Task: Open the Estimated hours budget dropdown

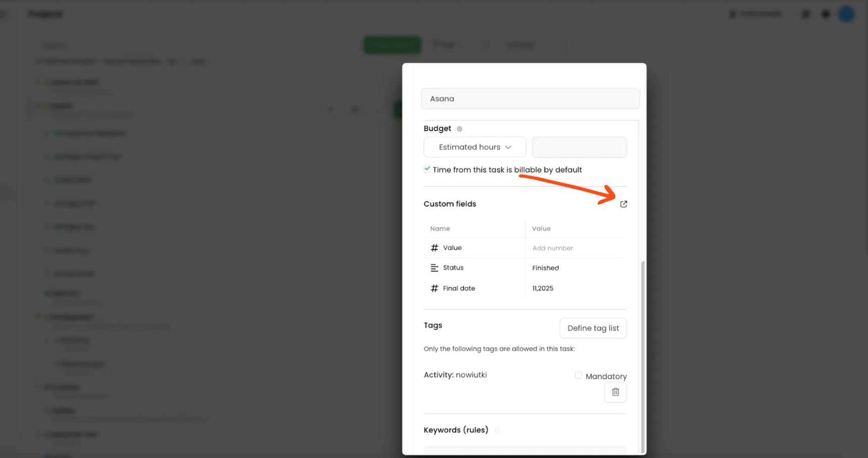Action: tap(475, 147)
